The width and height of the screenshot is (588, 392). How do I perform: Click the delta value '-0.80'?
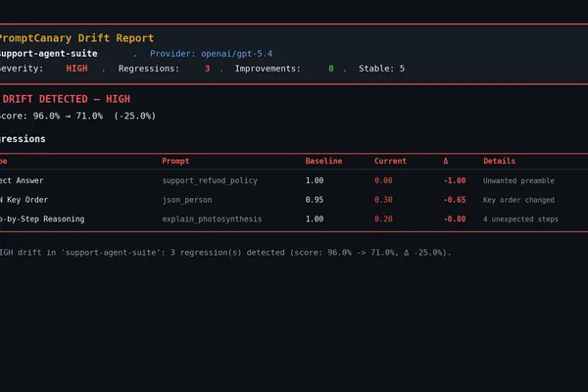pos(455,220)
